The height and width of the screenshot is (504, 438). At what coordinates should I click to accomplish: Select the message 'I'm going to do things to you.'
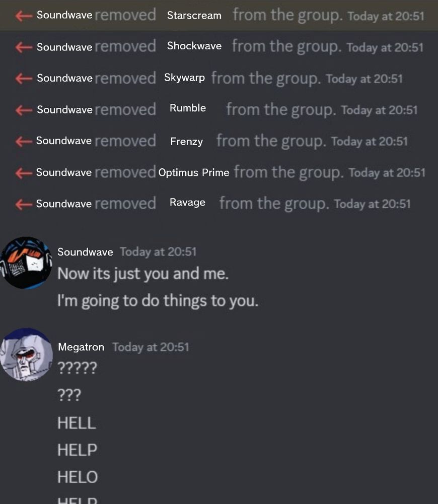(x=158, y=301)
